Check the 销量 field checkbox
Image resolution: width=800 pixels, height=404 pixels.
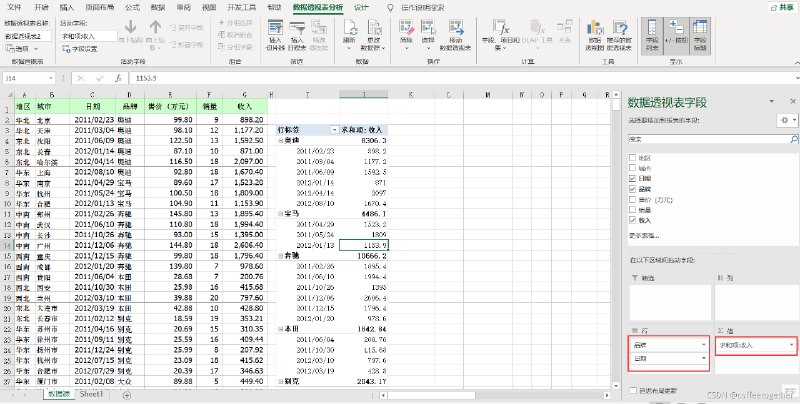(x=633, y=210)
